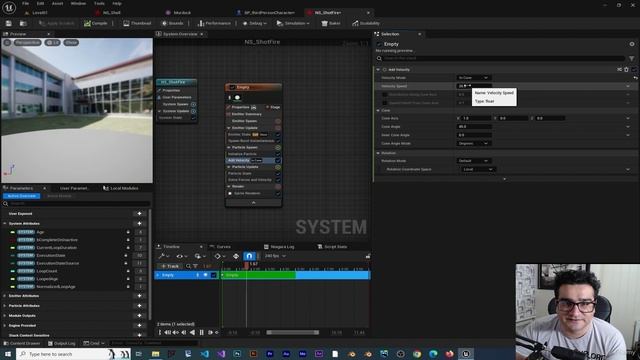Click the Browse to asset icon
This screenshot has width=640, height=360.
pos(23,23)
